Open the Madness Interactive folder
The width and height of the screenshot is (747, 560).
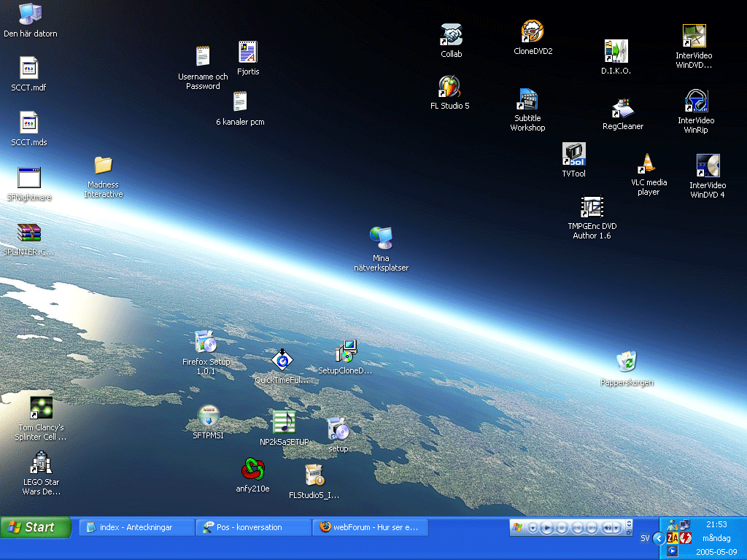[104, 177]
